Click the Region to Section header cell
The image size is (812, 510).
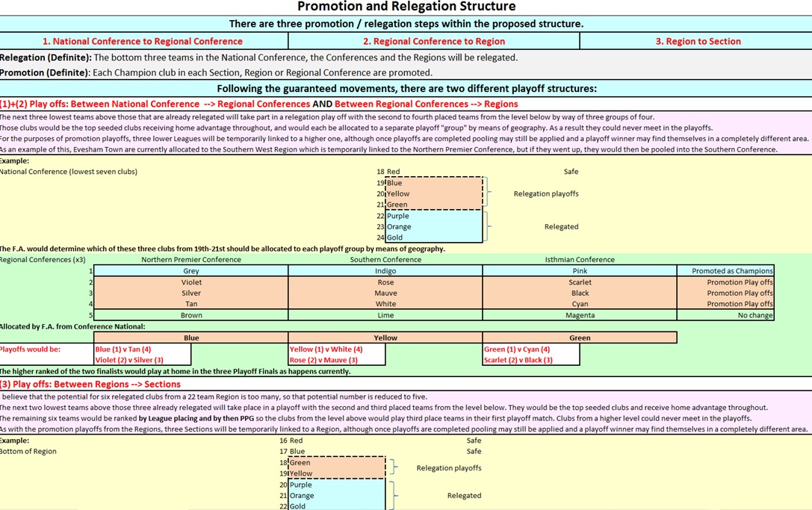point(698,41)
